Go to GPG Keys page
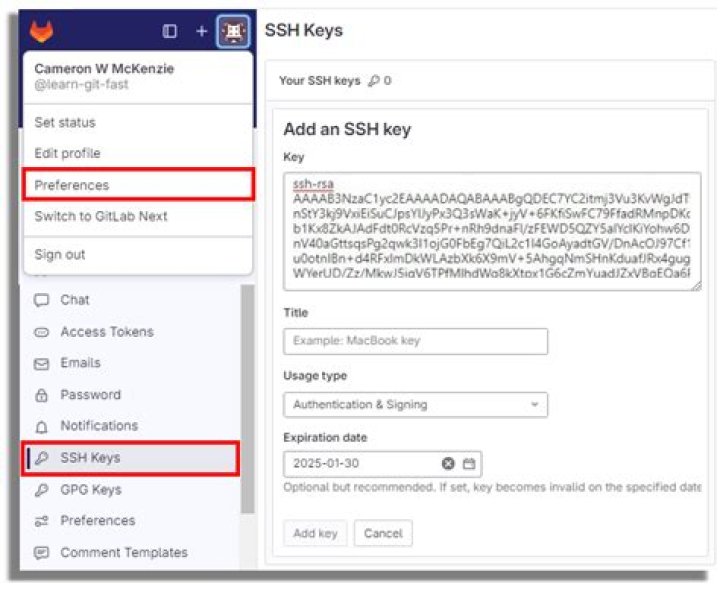The image size is (720, 589). coord(130,490)
